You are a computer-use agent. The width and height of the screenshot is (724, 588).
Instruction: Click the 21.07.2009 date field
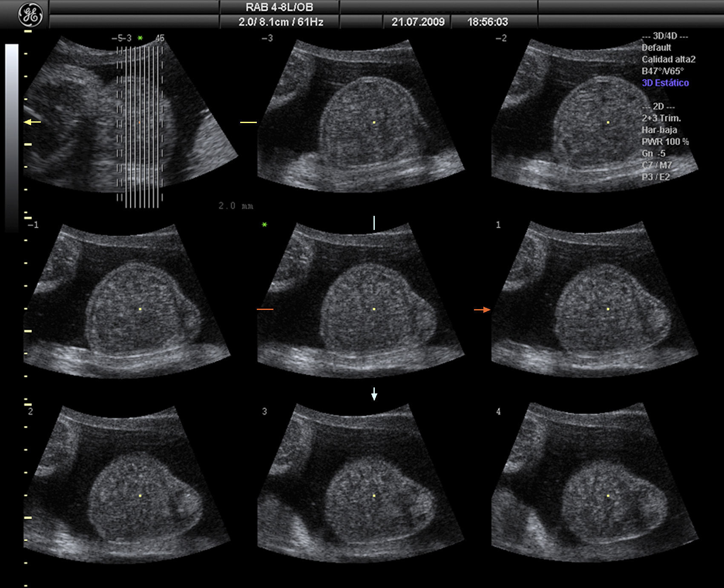pyautogui.click(x=418, y=22)
